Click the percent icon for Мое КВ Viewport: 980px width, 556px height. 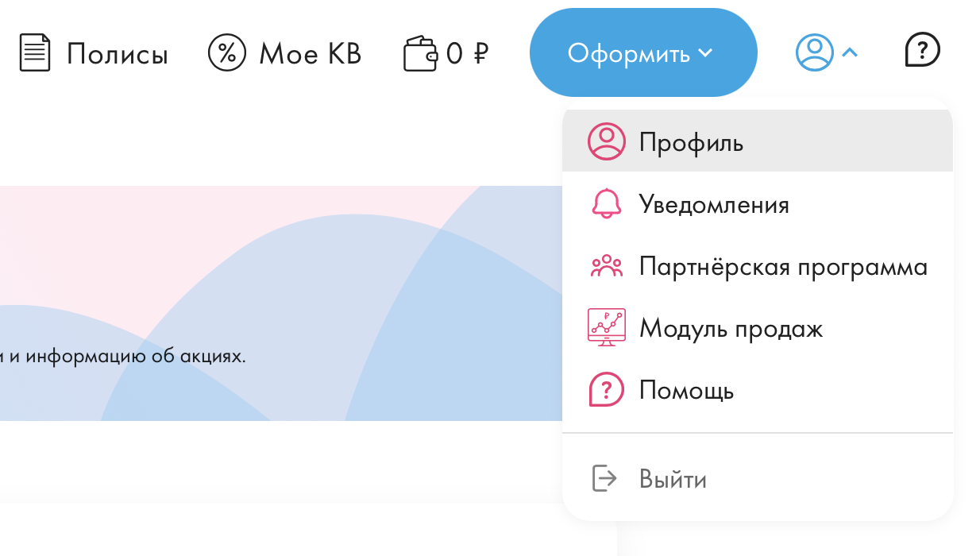pyautogui.click(x=227, y=53)
